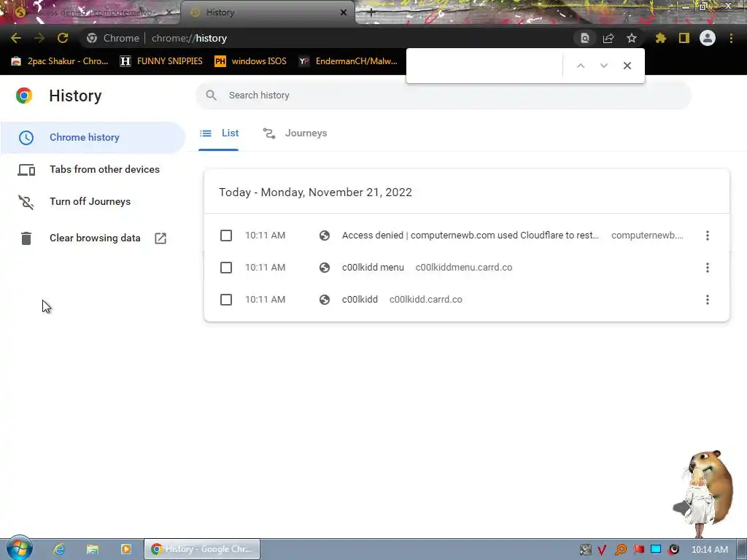Open more actions for c00lkidd menu entry

708,268
